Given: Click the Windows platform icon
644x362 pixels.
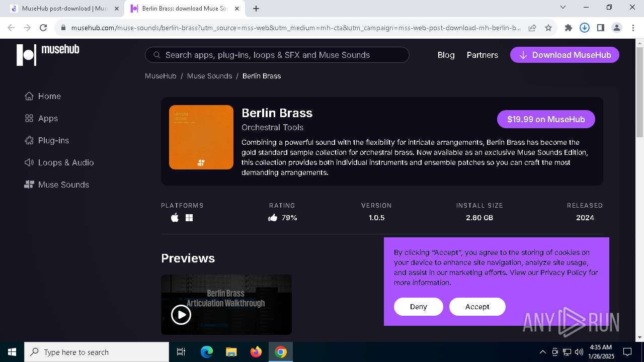Looking at the screenshot, I should click(x=189, y=218).
